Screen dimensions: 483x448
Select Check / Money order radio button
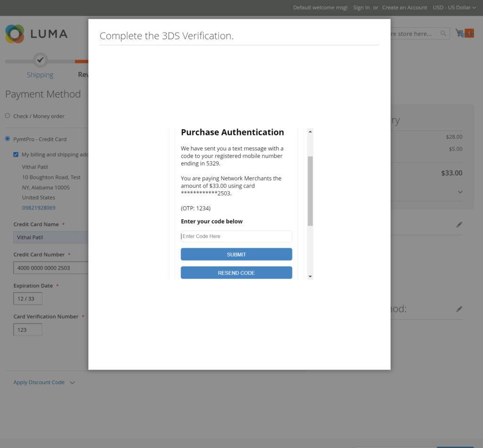(8, 116)
